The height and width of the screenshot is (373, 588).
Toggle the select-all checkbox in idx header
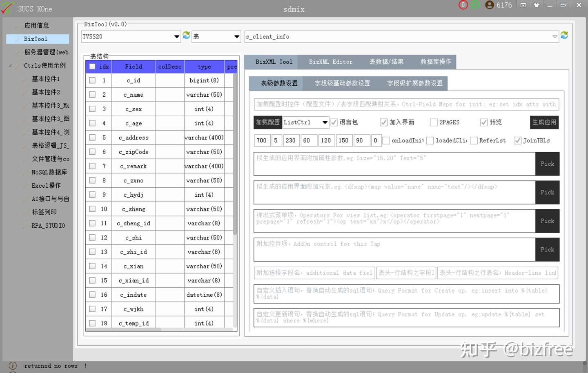click(92, 67)
